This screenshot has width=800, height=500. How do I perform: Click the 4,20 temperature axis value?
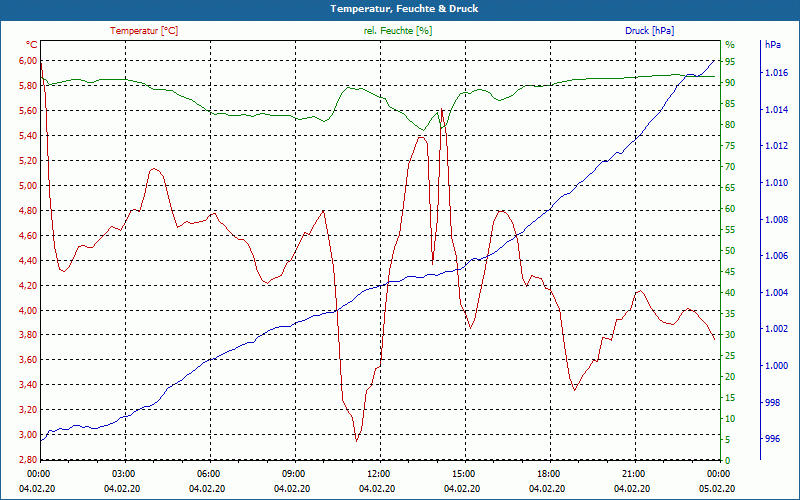tap(28, 286)
